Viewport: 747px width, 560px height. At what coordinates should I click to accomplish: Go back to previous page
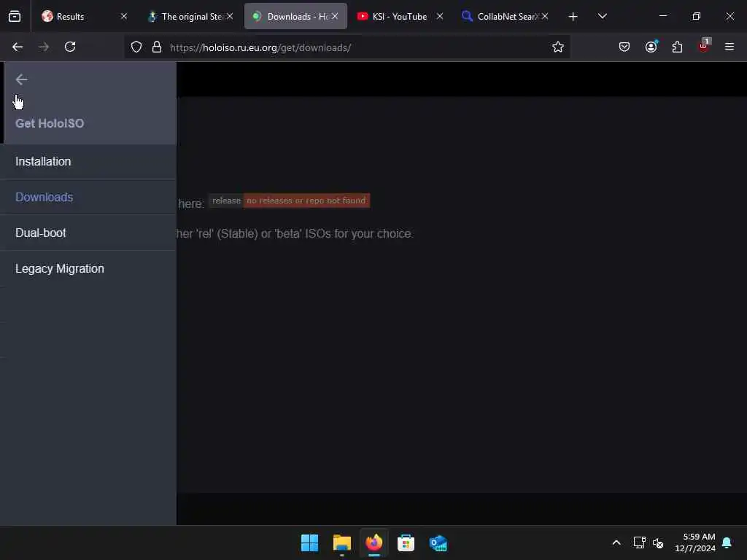pos(18,47)
